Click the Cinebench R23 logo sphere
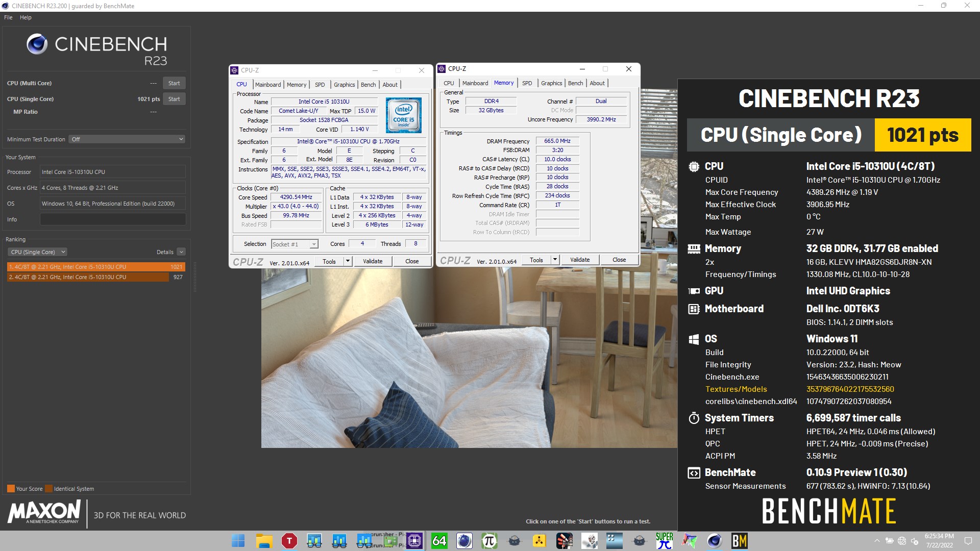This screenshot has width=980, height=551. pyautogui.click(x=37, y=44)
